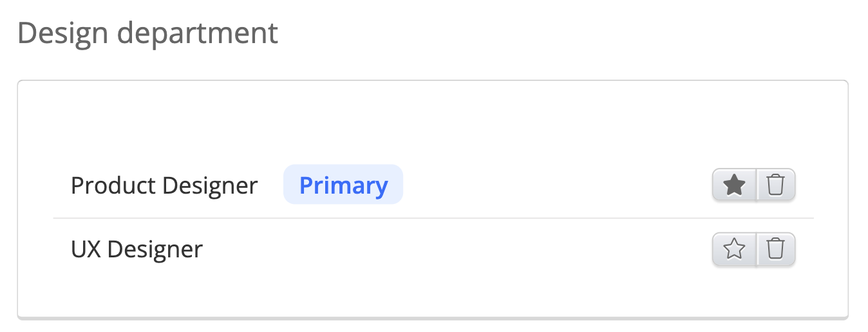This screenshot has height=332, width=868.
Task: Delete the Product Designer role
Action: coord(776,186)
